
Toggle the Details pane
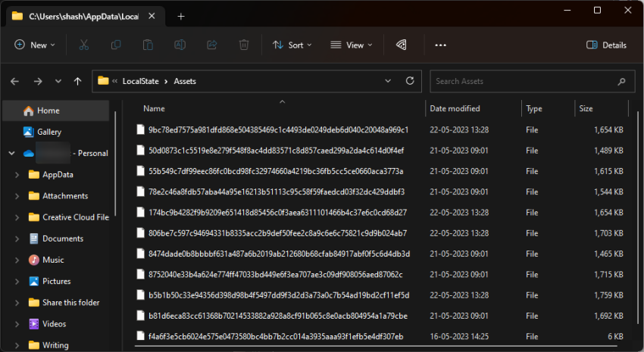606,45
